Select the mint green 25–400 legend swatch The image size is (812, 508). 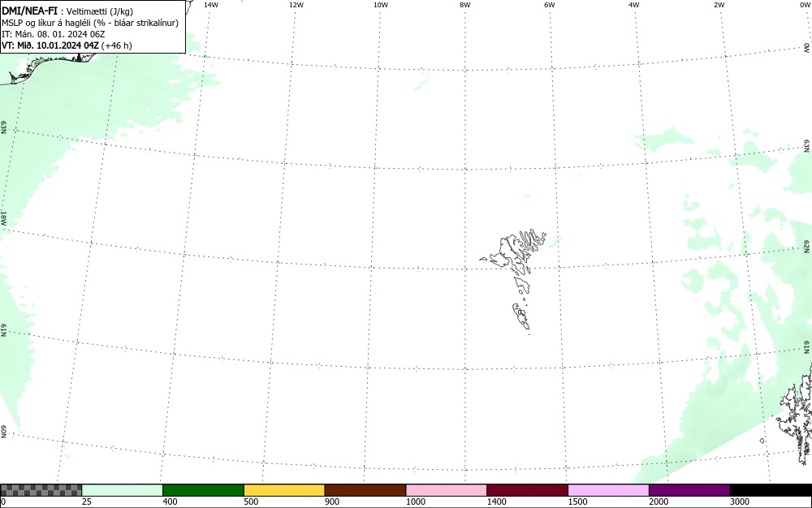123,490
